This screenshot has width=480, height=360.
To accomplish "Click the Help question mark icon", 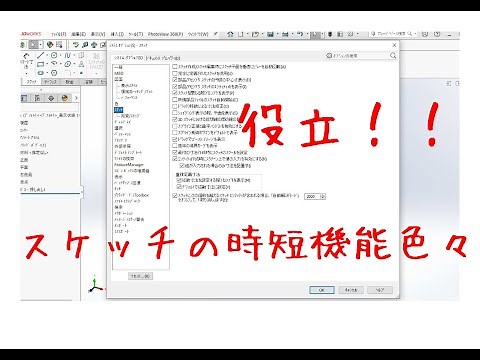I will pyautogui.click(x=437, y=34).
